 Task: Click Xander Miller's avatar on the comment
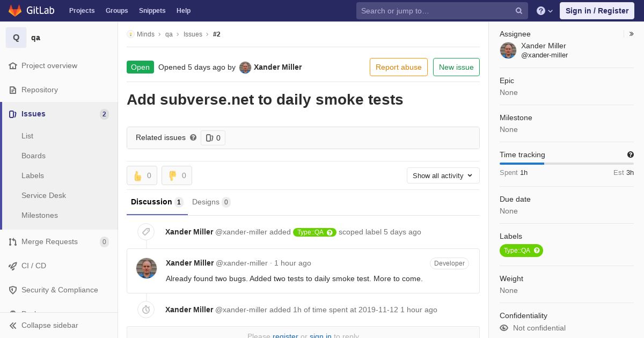tap(147, 268)
